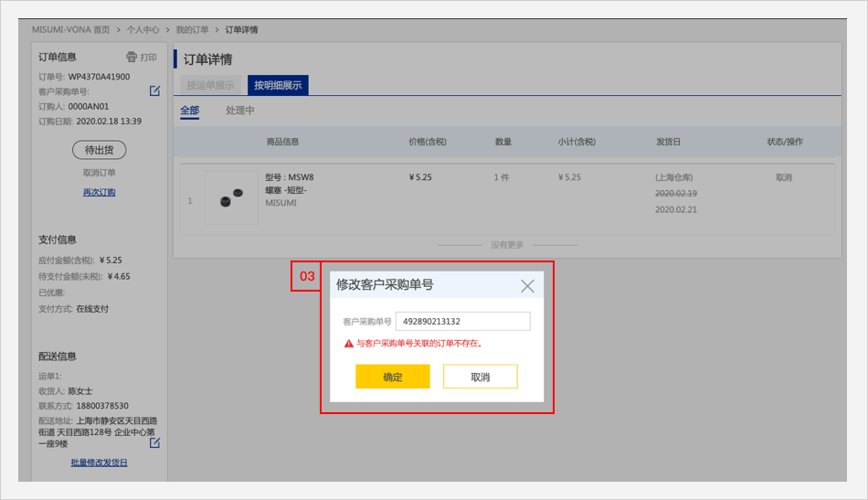Go to MISUMI-VONA 首页 breadcrumb
This screenshot has width=868, height=500.
tap(70, 29)
